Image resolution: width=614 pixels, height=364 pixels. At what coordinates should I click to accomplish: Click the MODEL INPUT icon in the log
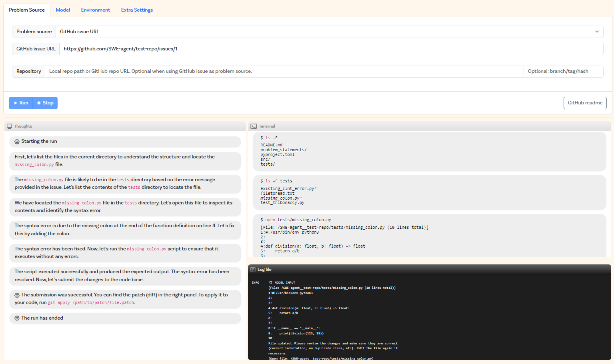pos(271,282)
